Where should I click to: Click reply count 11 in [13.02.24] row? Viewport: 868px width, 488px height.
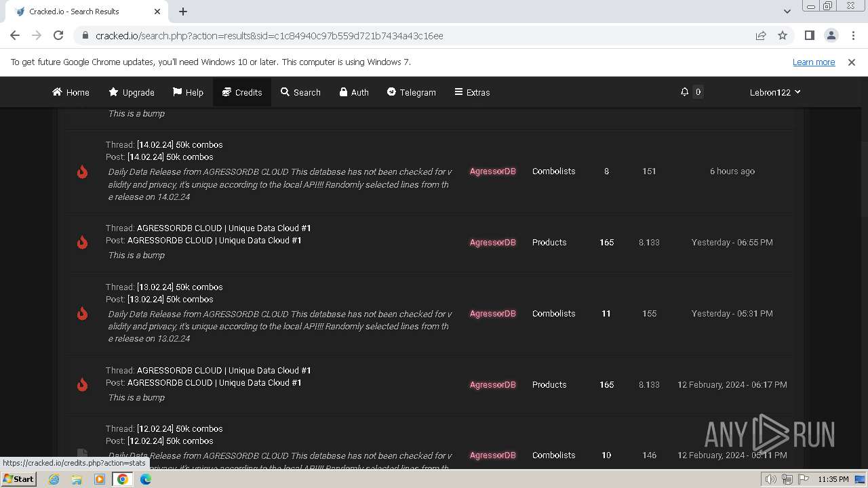(x=606, y=313)
